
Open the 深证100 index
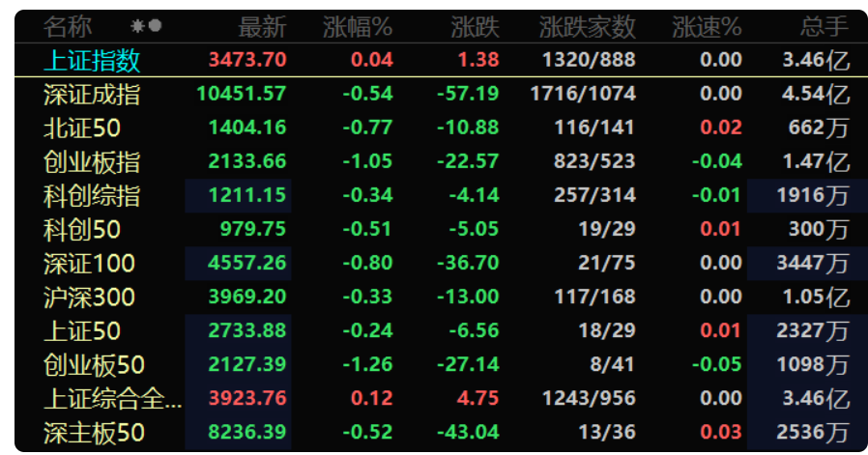(x=441, y=263)
